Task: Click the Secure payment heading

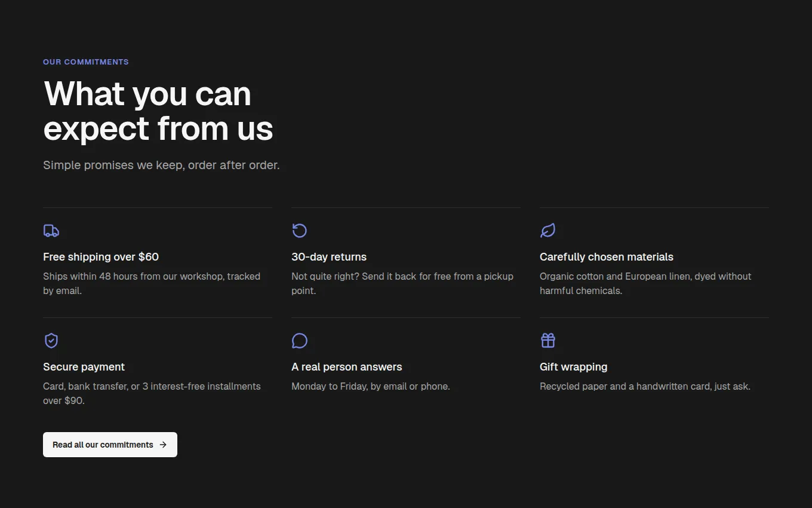Action: (x=84, y=367)
